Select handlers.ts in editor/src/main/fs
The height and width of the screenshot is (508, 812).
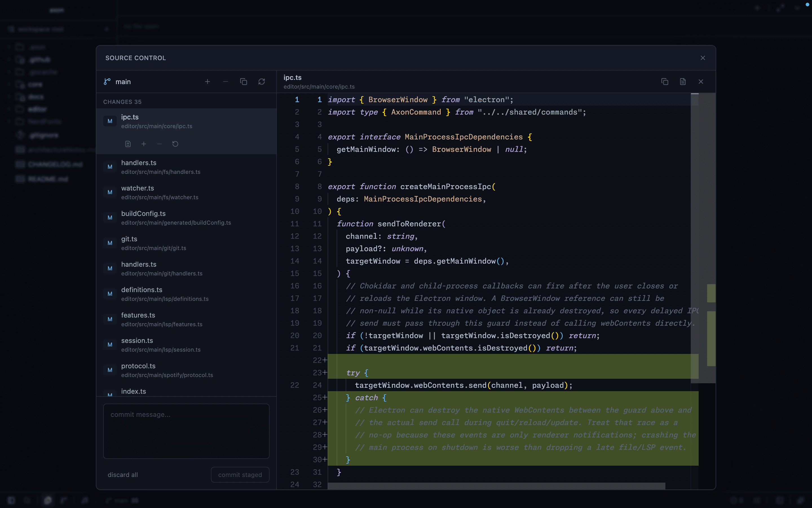[186, 167]
